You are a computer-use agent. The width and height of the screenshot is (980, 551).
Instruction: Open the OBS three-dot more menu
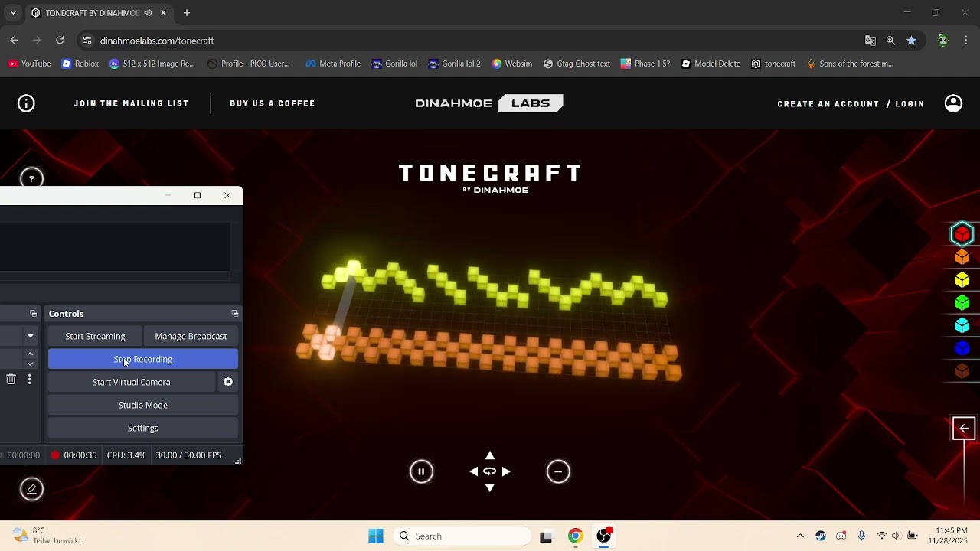(29, 379)
